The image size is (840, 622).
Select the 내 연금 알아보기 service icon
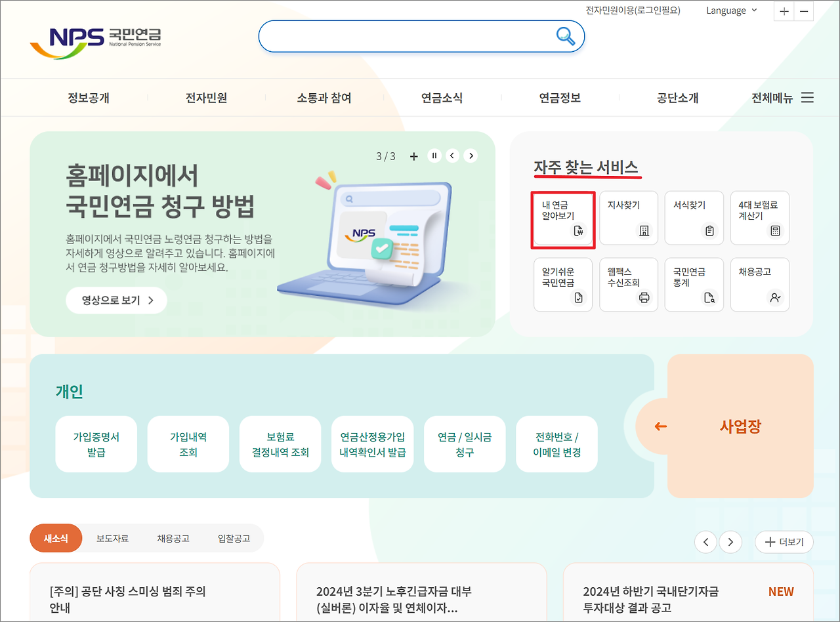click(x=562, y=218)
